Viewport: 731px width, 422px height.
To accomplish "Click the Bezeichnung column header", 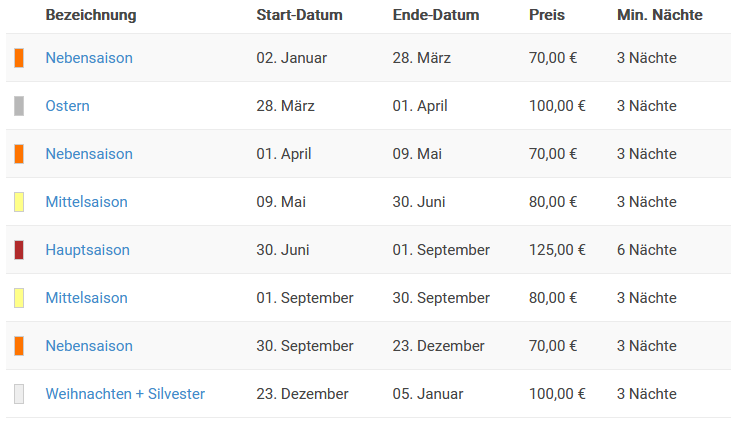I will coord(91,15).
